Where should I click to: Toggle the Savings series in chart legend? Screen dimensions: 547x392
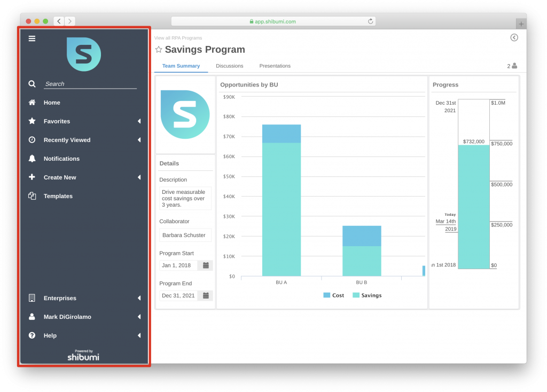coord(367,295)
